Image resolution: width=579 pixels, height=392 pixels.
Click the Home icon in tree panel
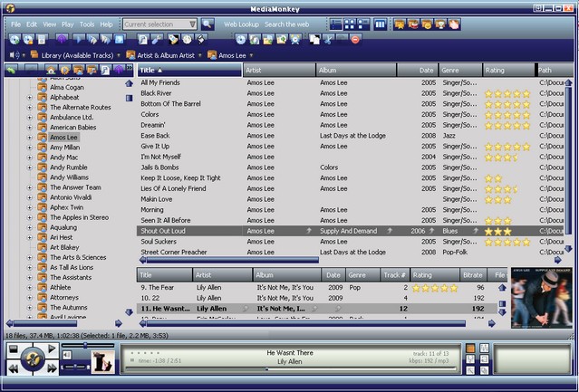(x=51, y=70)
